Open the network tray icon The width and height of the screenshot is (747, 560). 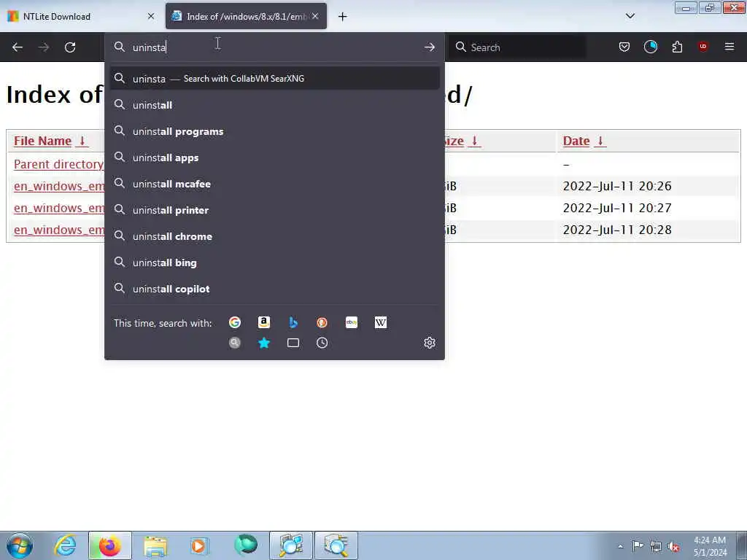point(656,547)
